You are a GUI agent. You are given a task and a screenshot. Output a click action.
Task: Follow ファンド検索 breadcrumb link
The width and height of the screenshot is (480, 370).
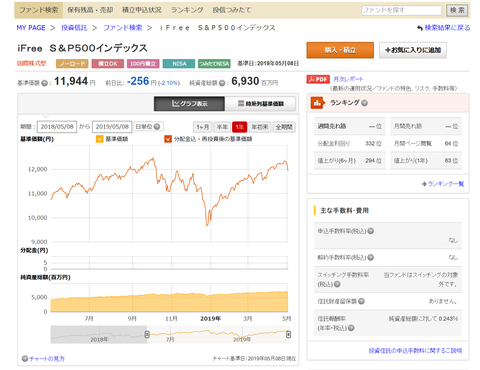pos(123,28)
